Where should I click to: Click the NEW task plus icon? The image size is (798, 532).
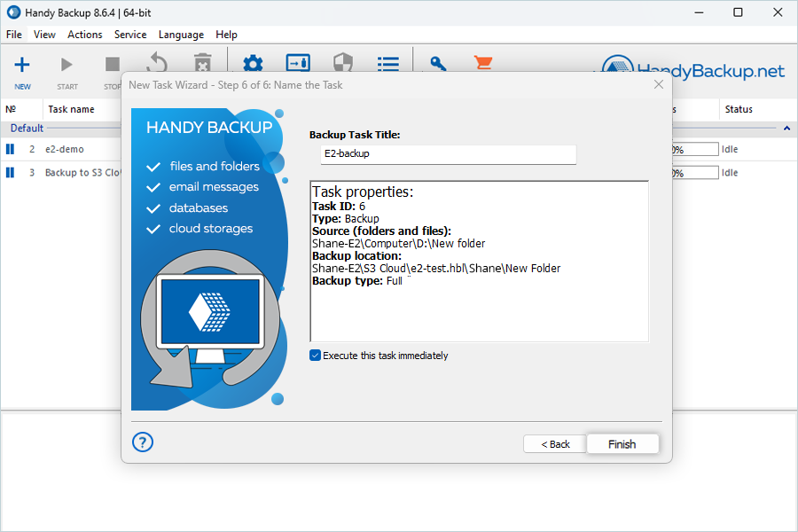coord(22,65)
